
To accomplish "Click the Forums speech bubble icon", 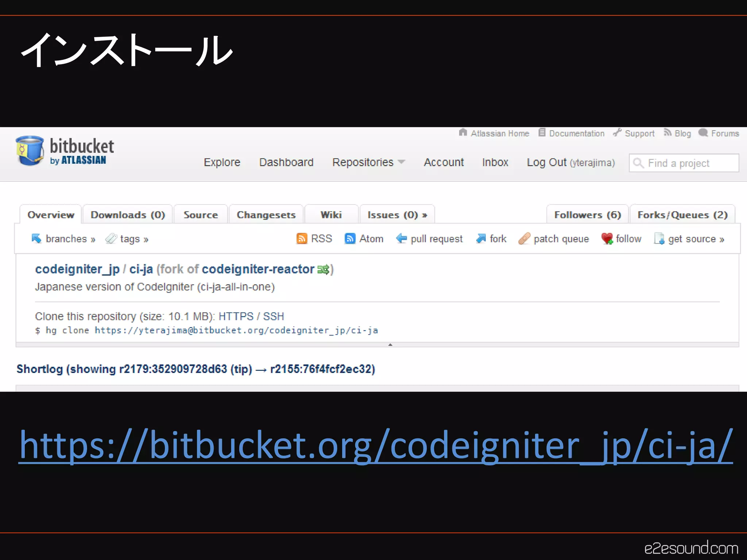I will pos(703,133).
